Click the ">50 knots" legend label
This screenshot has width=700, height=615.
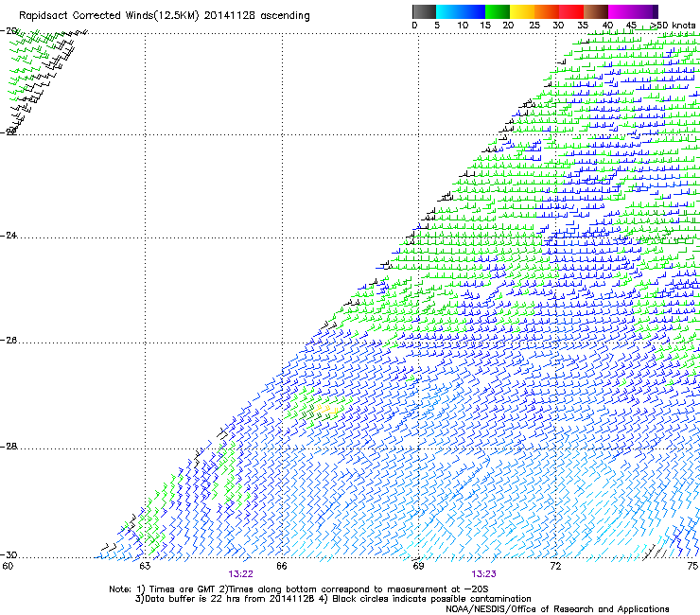673,26
